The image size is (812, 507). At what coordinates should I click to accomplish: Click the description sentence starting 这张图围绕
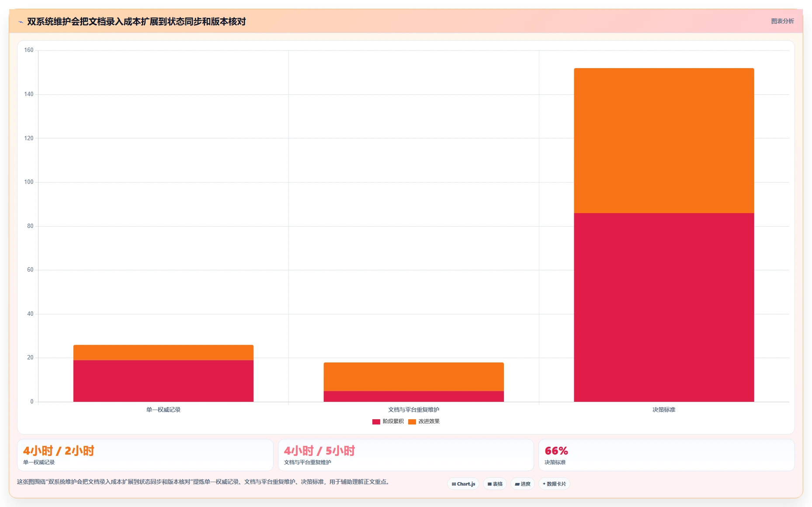pos(203,482)
